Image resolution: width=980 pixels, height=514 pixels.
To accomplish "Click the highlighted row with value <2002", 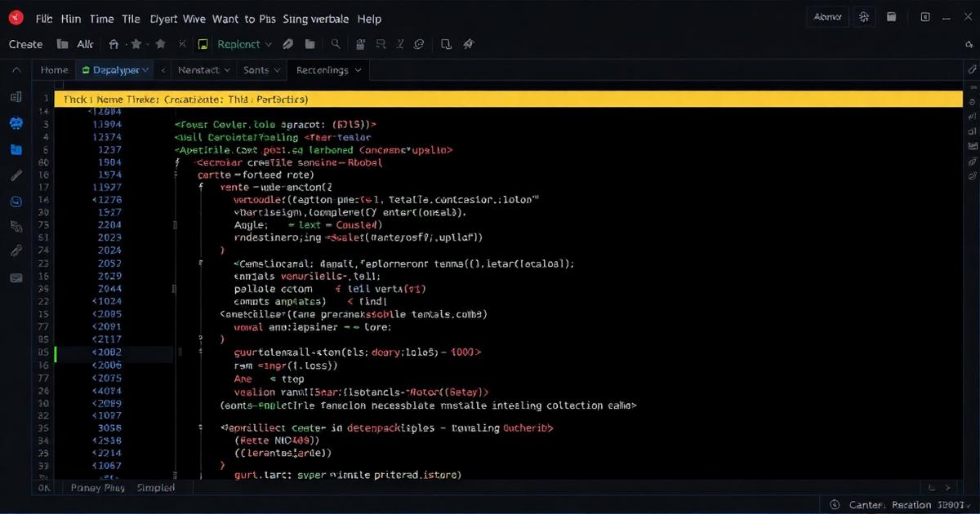I will point(114,353).
